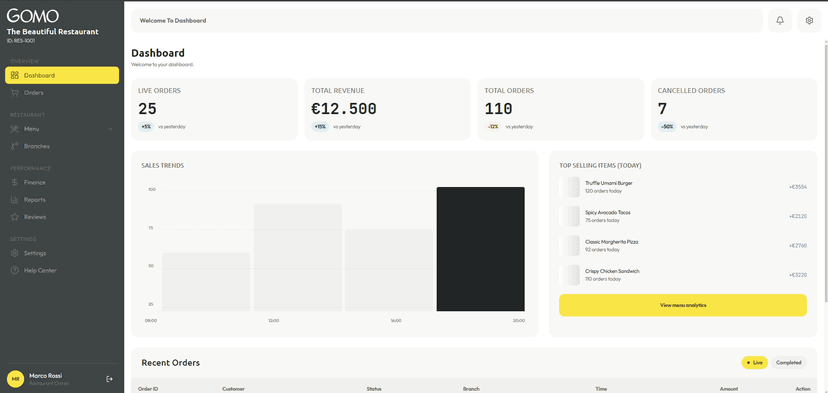Click the Dashboard grid icon in the sidebar

[15, 76]
